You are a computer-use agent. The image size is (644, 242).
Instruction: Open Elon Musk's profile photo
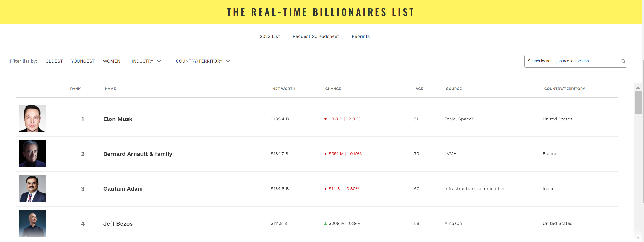click(33, 118)
